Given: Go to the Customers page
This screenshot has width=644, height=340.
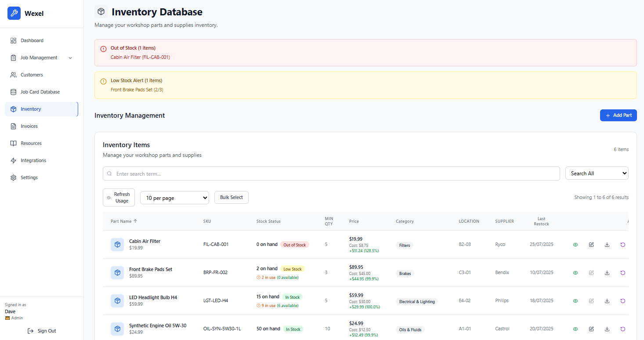Looking at the screenshot, I should click(x=41, y=75).
